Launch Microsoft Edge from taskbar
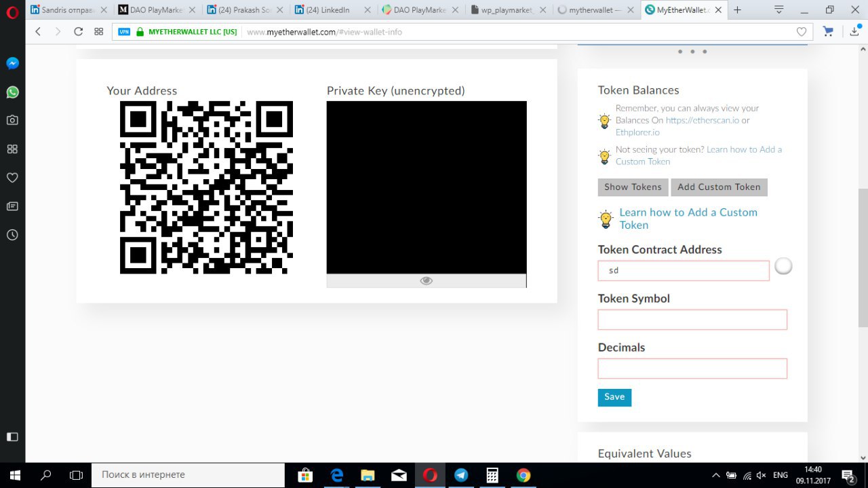Screen dimensions: 868x488 (336, 475)
